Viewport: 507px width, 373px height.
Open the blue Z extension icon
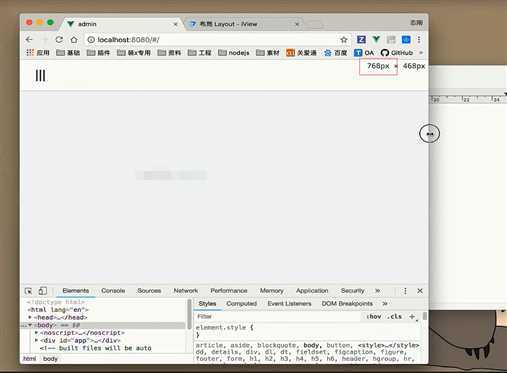(361, 40)
